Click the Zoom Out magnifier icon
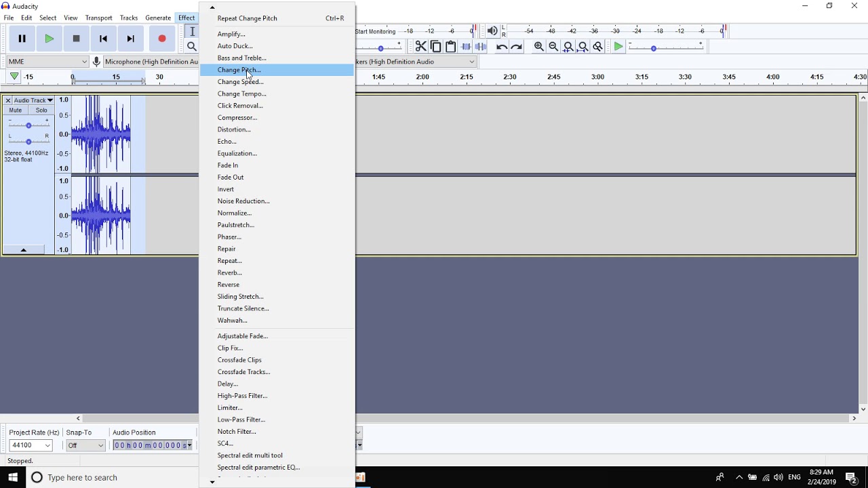Image resolution: width=868 pixels, height=488 pixels. click(553, 47)
